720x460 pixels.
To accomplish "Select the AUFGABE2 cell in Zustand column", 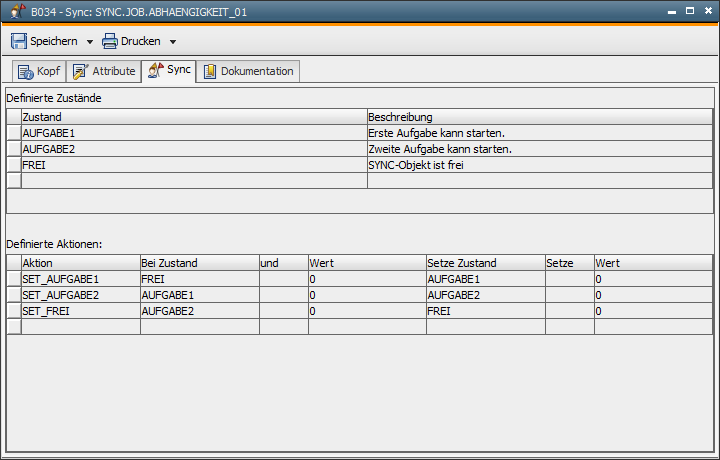I will pyautogui.click(x=194, y=149).
